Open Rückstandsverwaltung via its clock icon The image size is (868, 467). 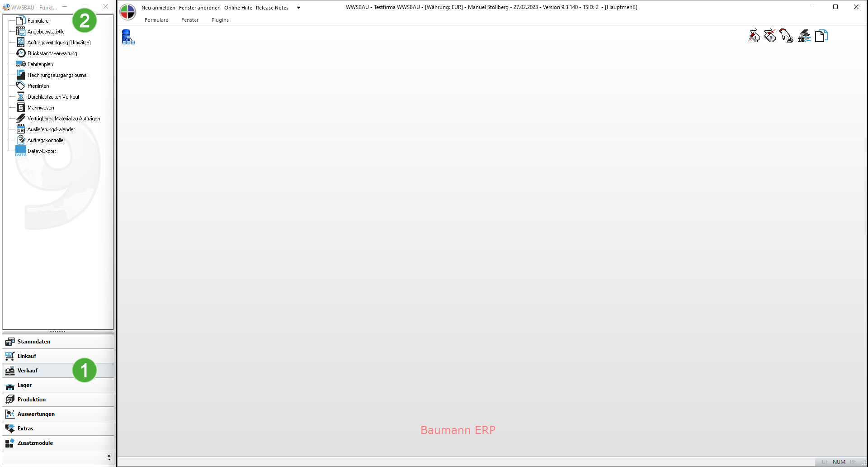[21, 53]
